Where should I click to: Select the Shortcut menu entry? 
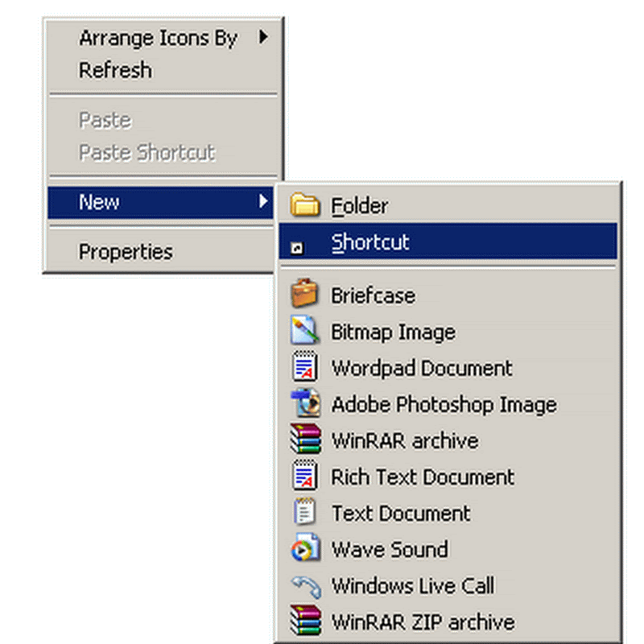(x=370, y=242)
